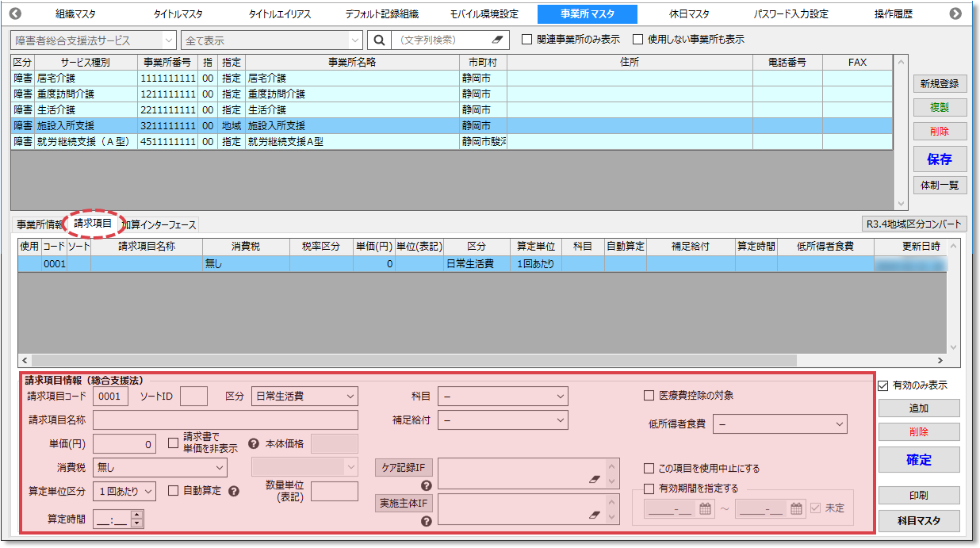The height and width of the screenshot is (548, 980).
Task: Open the calendar icon for the start date
Action: [x=704, y=508]
